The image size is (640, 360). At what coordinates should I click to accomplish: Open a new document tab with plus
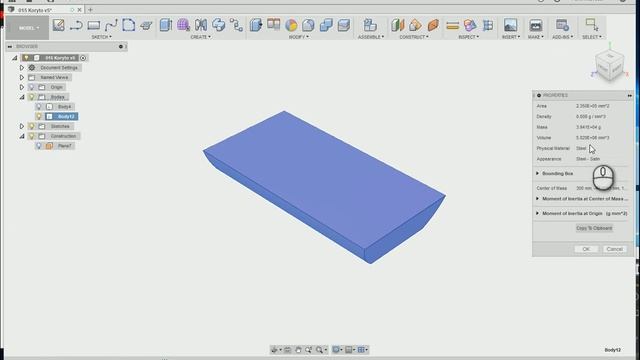point(90,9)
